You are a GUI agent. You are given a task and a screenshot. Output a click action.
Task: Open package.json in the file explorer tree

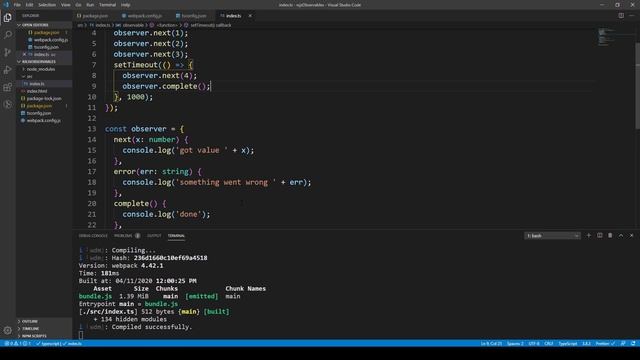[x=44, y=106]
